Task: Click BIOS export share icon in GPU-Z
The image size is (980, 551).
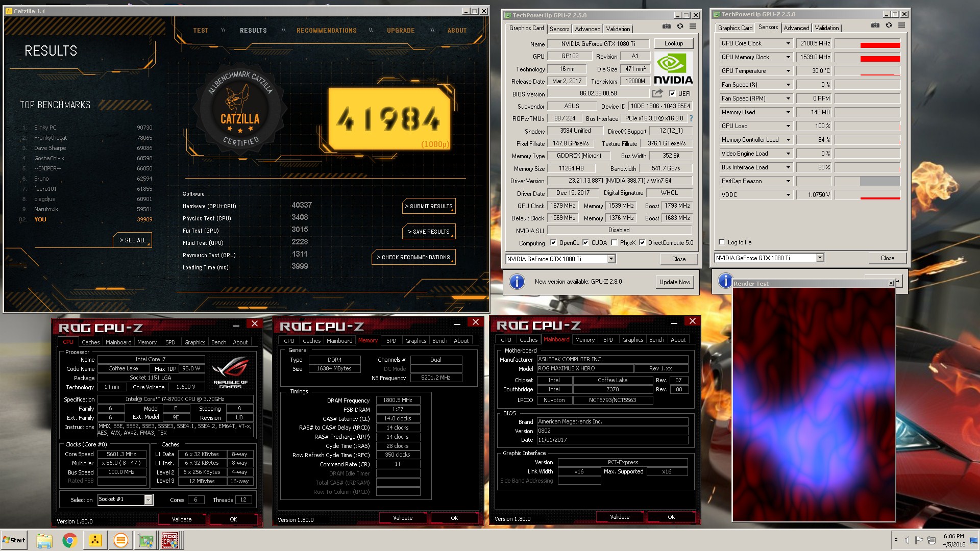Action: point(657,93)
